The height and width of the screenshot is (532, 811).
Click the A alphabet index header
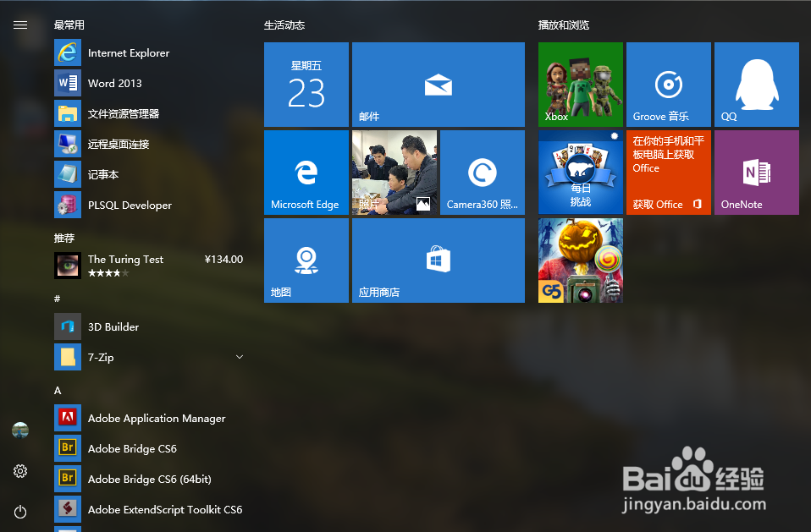pyautogui.click(x=58, y=391)
